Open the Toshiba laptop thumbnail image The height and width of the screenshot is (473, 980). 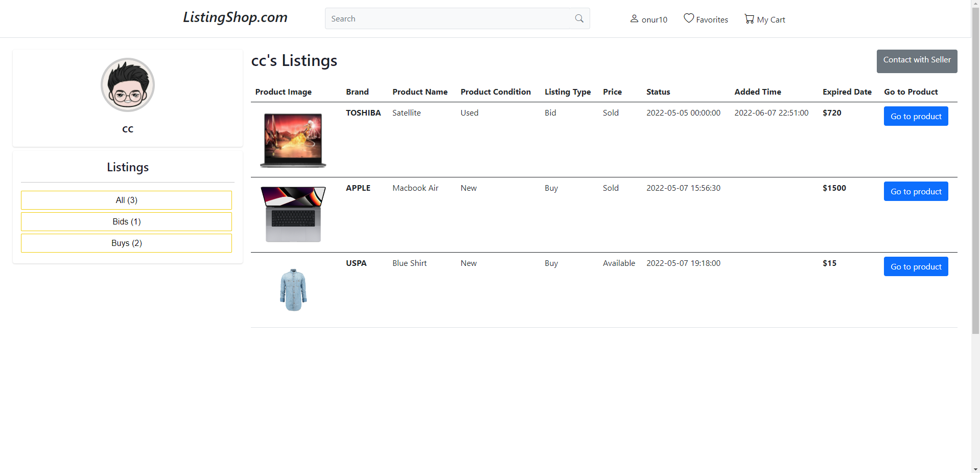tap(293, 140)
